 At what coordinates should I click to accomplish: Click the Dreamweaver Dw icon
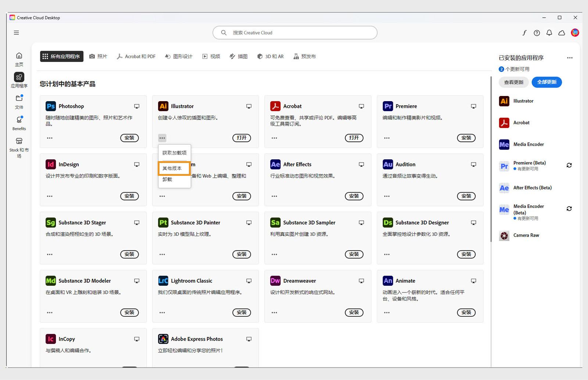(x=275, y=281)
